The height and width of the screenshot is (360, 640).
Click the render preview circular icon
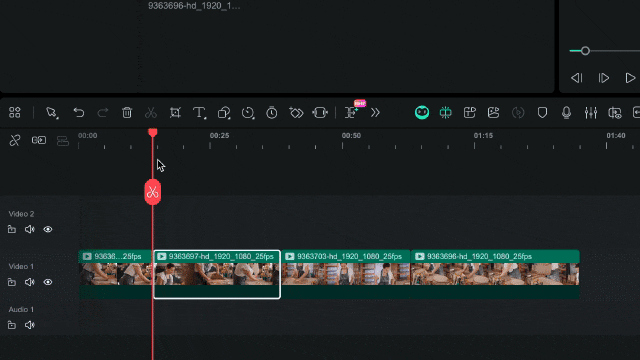pos(518,112)
